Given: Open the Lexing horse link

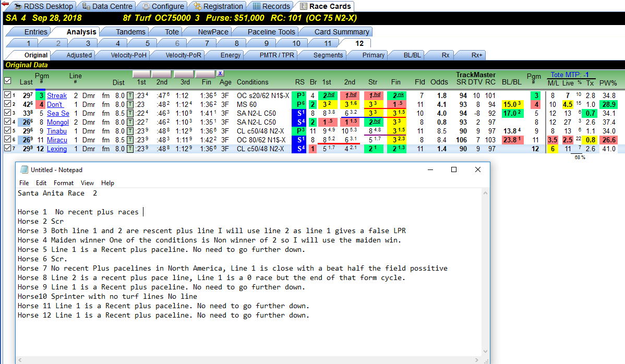Looking at the screenshot, I should tap(56, 149).
